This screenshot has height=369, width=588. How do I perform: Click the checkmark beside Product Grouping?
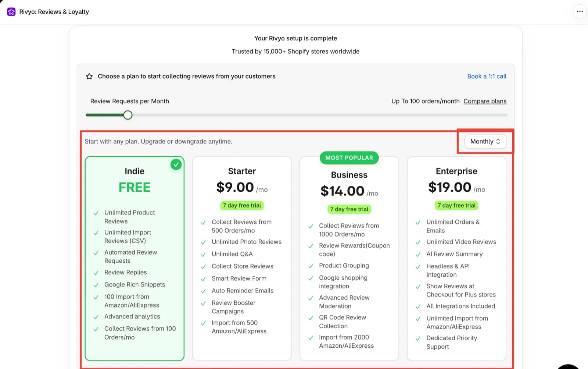click(x=311, y=266)
